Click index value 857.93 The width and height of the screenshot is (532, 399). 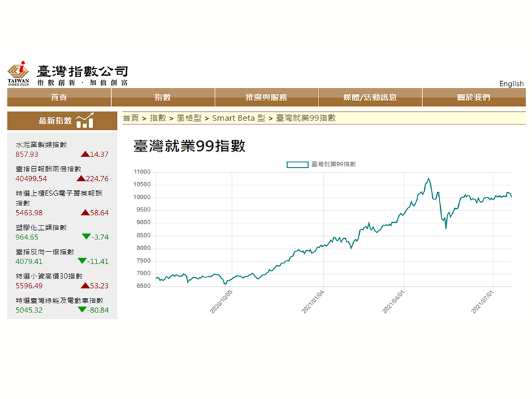click(27, 154)
